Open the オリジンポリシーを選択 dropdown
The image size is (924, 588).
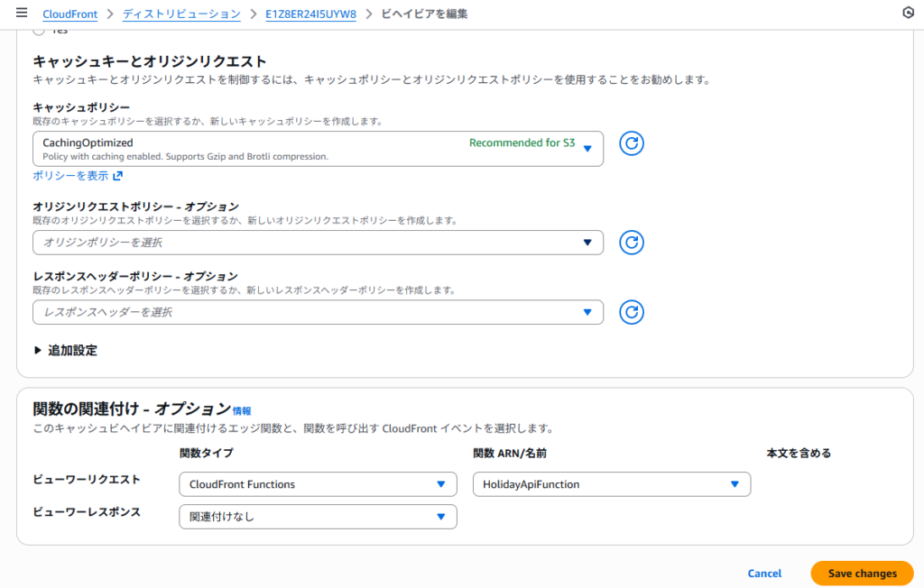(x=318, y=243)
